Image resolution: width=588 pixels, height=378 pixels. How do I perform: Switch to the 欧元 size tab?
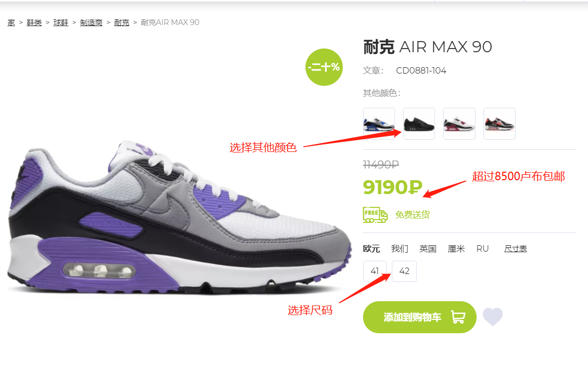(x=371, y=248)
